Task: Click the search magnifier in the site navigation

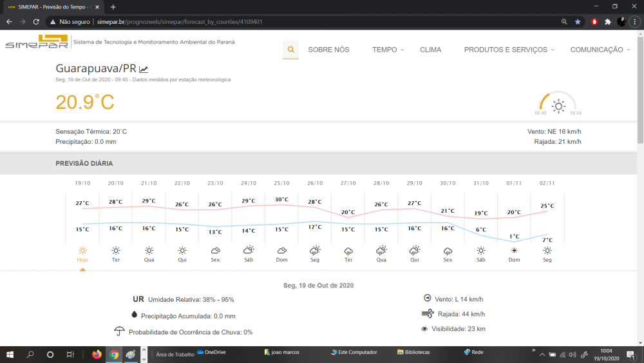Action: click(x=290, y=50)
